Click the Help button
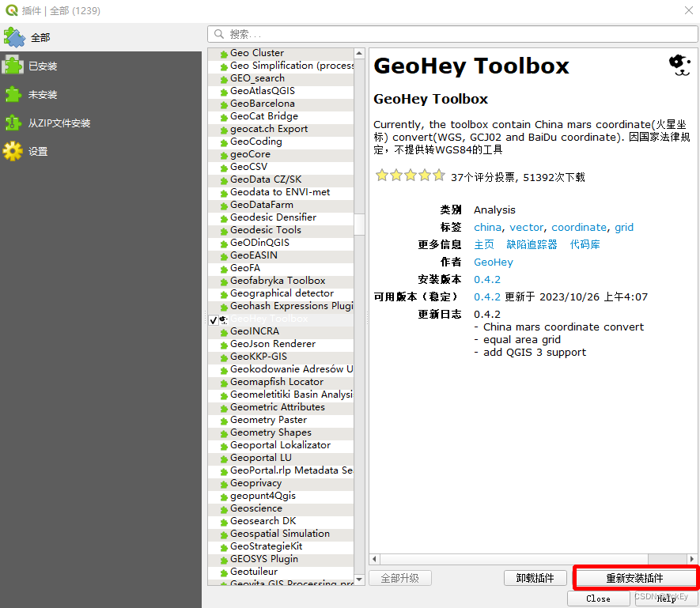Image resolution: width=700 pixels, height=608 pixels. pos(668,598)
